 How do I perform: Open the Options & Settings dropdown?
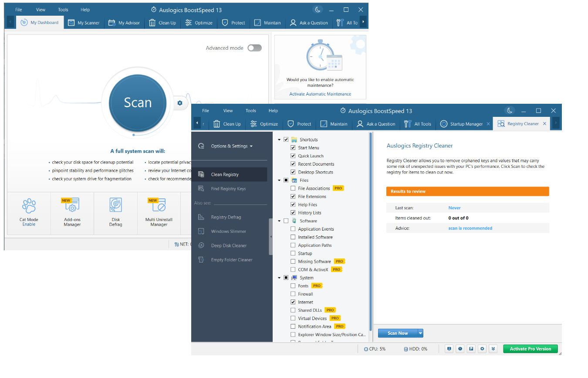tap(232, 146)
